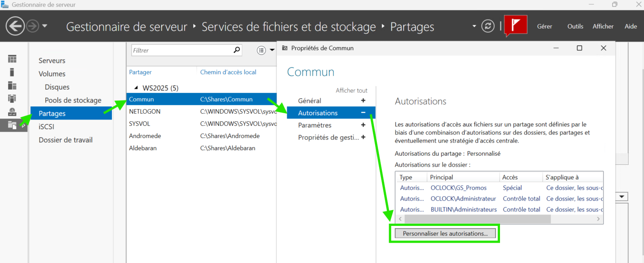Click the Local Server sidebar icon
The width and height of the screenshot is (644, 263).
pos(12,72)
